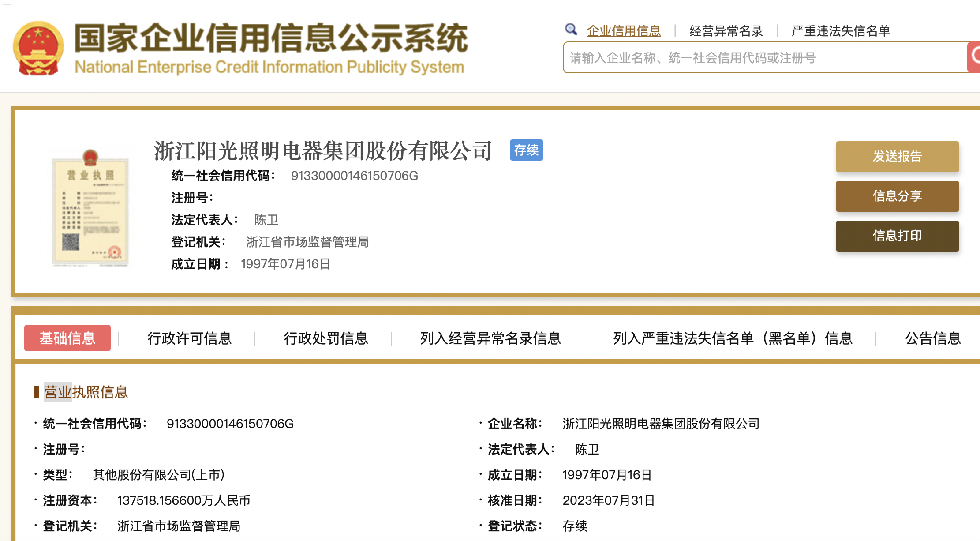Click the 发送报告 button
980x541 pixels.
point(897,156)
